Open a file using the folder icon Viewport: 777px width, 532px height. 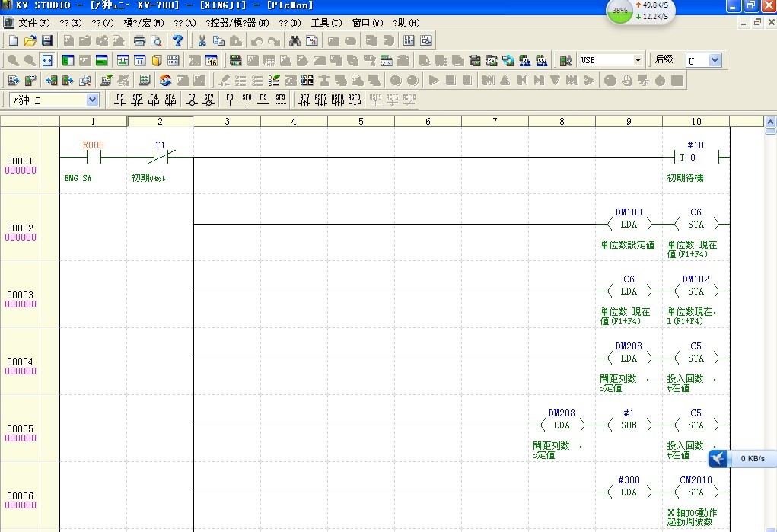pyautogui.click(x=30, y=40)
